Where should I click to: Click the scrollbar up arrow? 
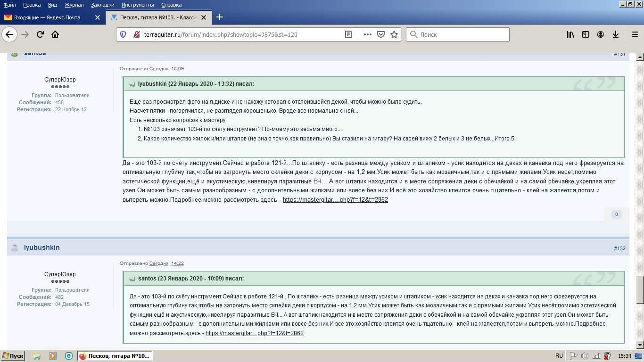tap(640, 57)
